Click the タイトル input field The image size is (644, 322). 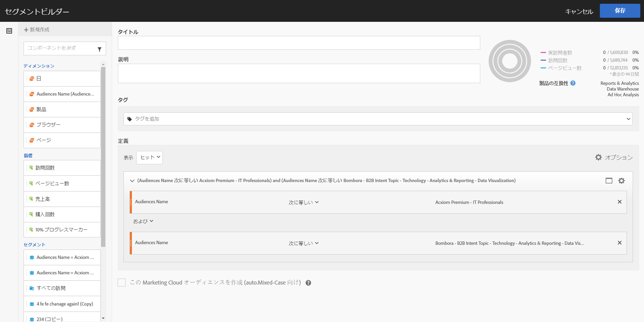coord(299,43)
